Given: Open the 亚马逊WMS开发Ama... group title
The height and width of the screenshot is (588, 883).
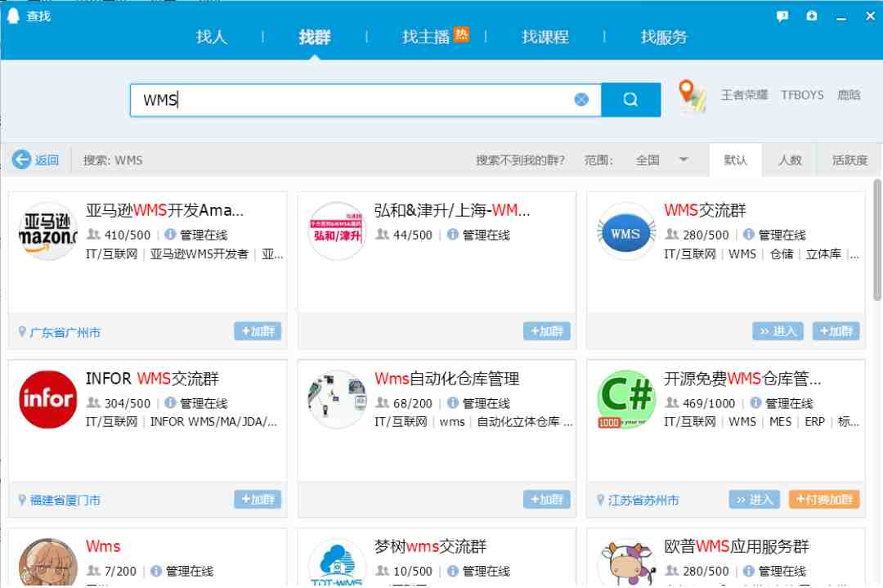Looking at the screenshot, I should (x=164, y=210).
